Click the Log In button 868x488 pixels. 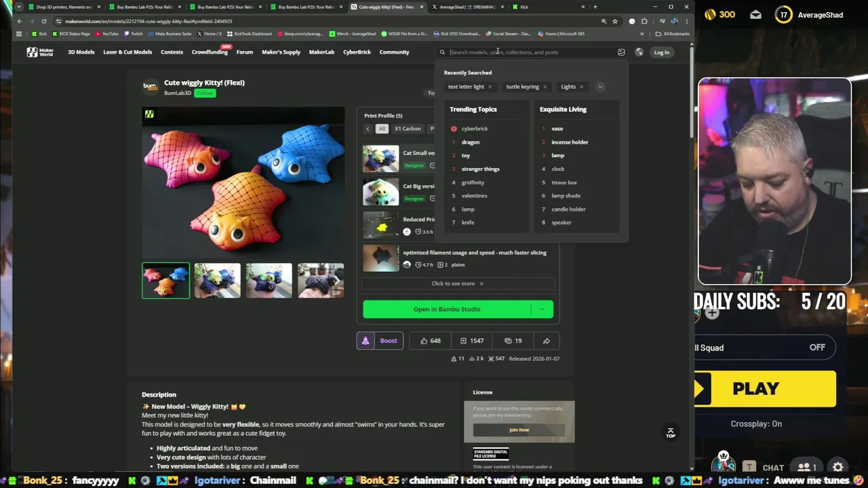coord(661,52)
